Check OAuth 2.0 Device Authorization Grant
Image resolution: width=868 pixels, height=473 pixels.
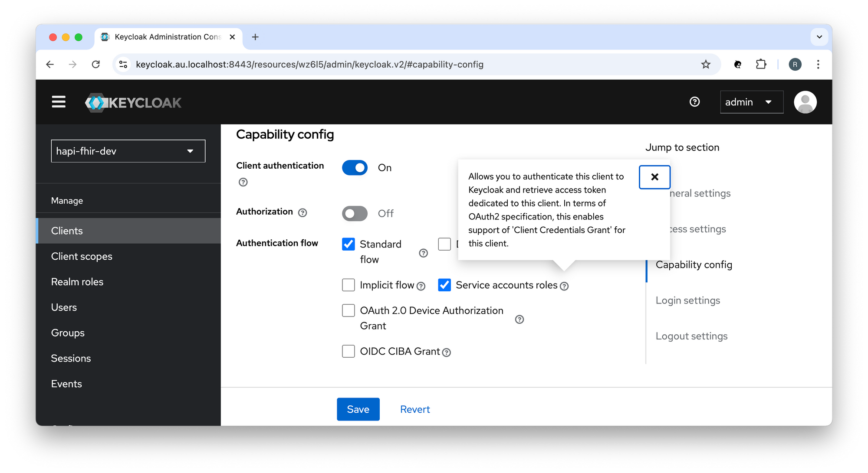[349, 310]
